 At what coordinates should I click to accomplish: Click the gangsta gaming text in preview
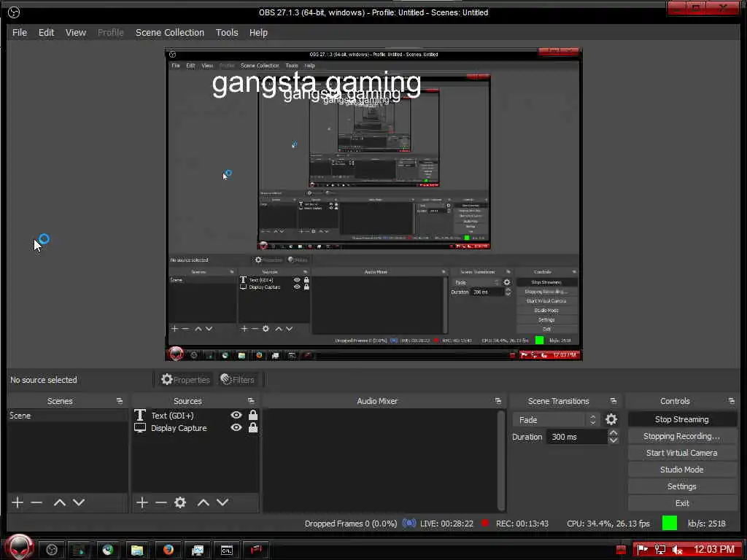(x=317, y=83)
